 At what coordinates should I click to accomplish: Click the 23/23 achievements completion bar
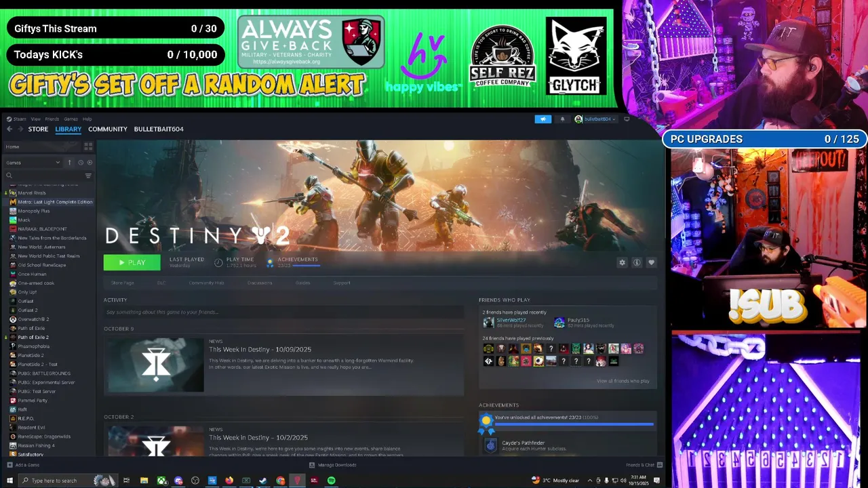click(574, 424)
